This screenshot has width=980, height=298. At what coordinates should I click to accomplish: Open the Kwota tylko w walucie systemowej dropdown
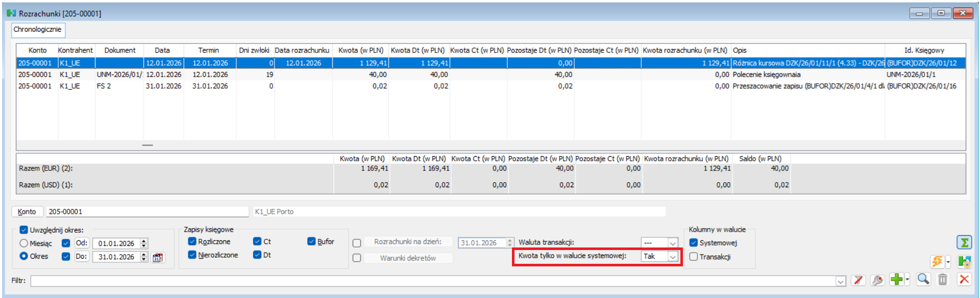pyautogui.click(x=673, y=257)
